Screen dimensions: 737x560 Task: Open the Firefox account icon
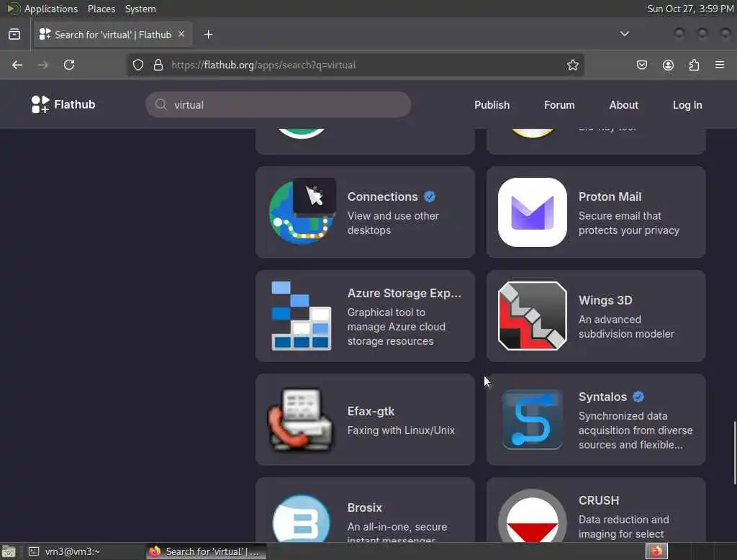[668, 65]
